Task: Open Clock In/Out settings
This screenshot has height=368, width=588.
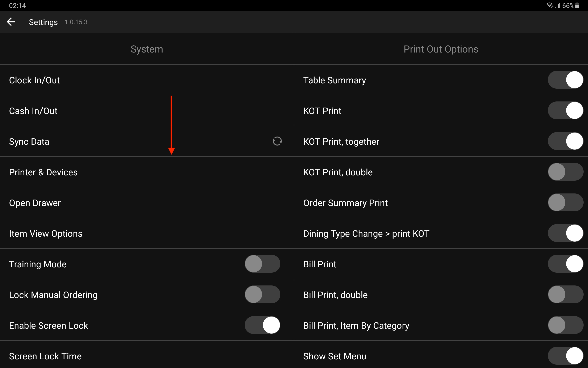Action: [35, 80]
